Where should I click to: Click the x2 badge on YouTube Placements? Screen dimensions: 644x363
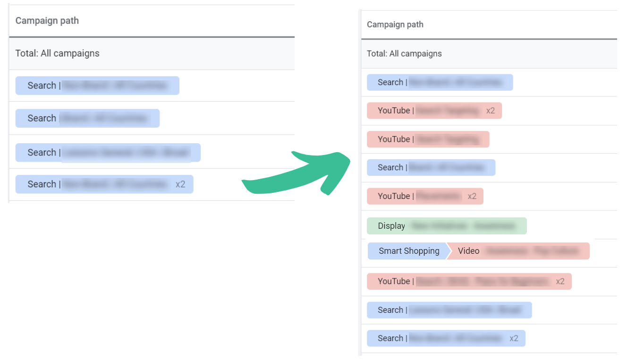click(472, 196)
